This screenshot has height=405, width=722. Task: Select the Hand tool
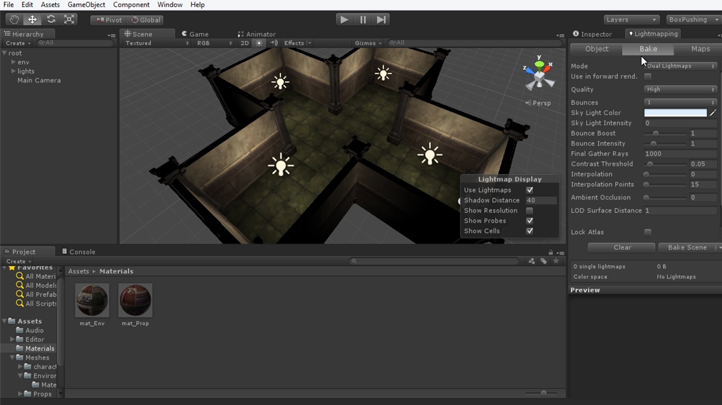tap(14, 19)
